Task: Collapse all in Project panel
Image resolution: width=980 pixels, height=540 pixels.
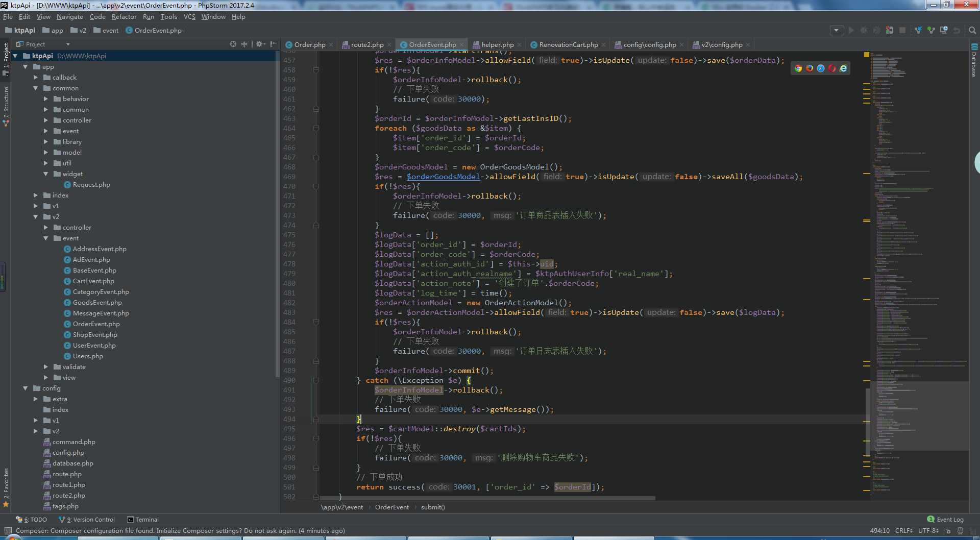Action: (x=244, y=44)
